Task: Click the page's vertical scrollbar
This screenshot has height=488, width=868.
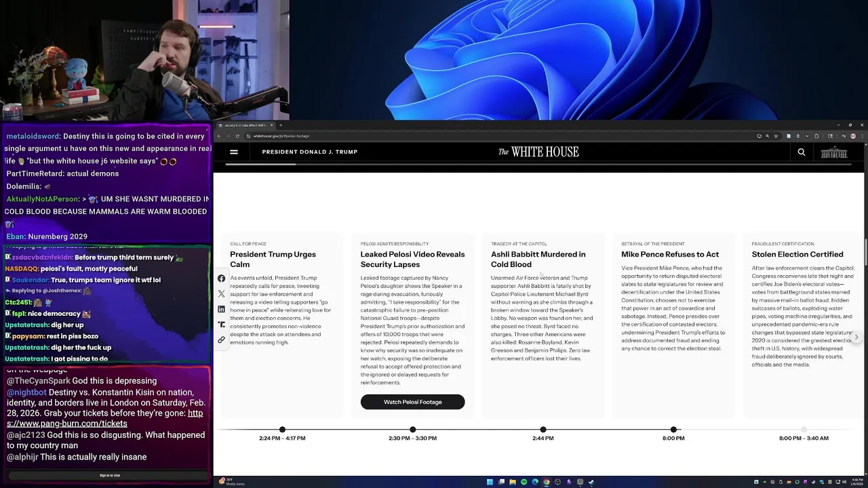Action: (865, 251)
